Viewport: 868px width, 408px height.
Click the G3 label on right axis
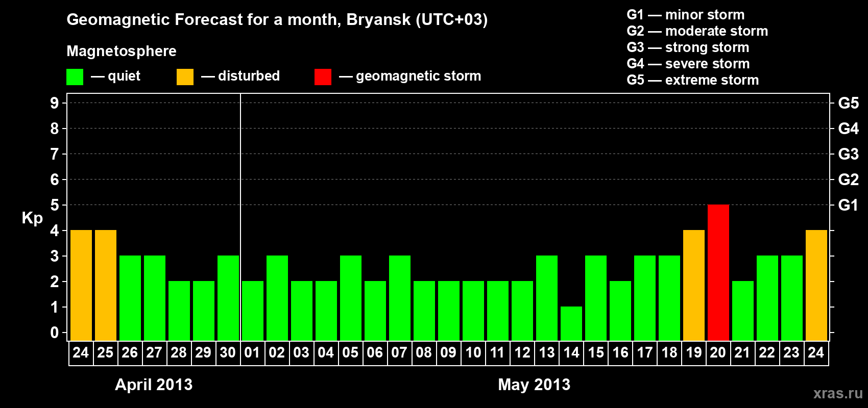pos(849,154)
